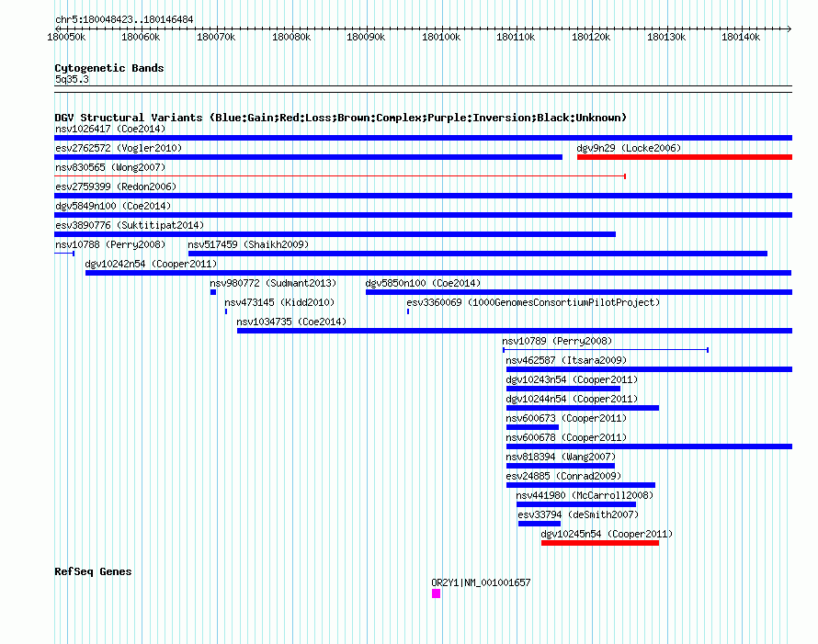Click the nsv462587 (Itsara2009) label
Screen dimensions: 818x644
click(x=566, y=360)
